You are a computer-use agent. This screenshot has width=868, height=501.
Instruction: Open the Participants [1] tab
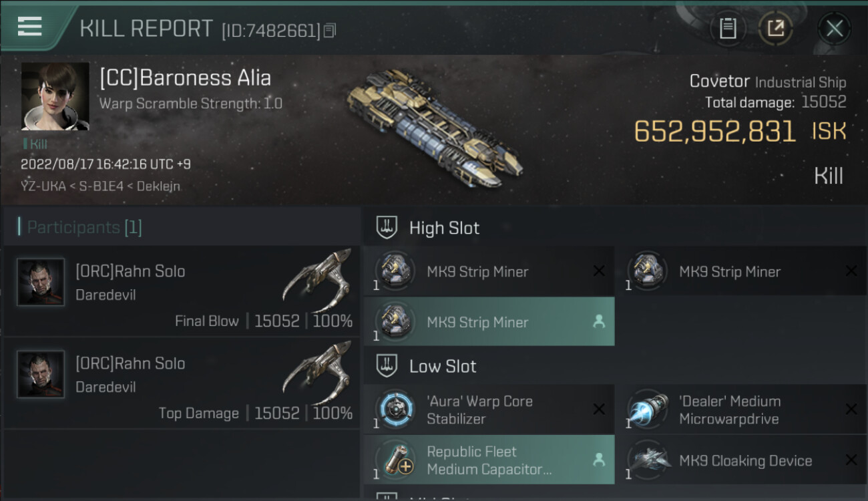tap(84, 227)
